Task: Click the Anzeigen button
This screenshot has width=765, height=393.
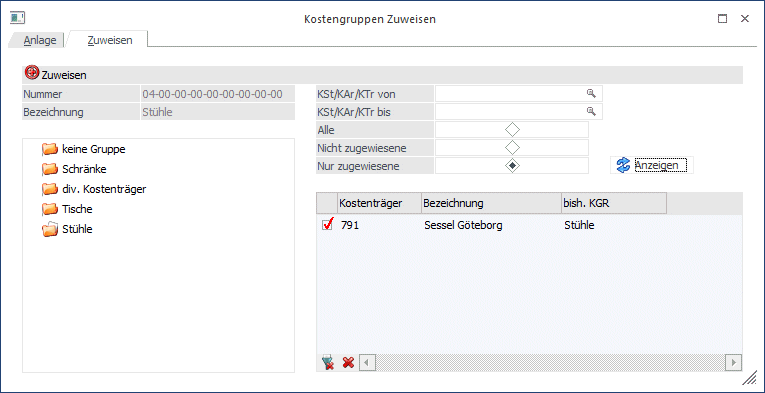Action: (651, 165)
